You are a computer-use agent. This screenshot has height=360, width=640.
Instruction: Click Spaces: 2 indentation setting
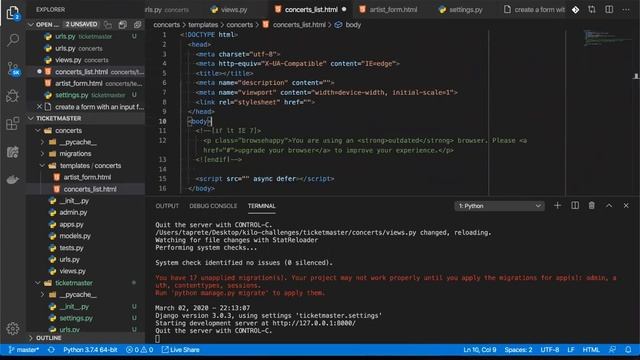[x=518, y=350]
